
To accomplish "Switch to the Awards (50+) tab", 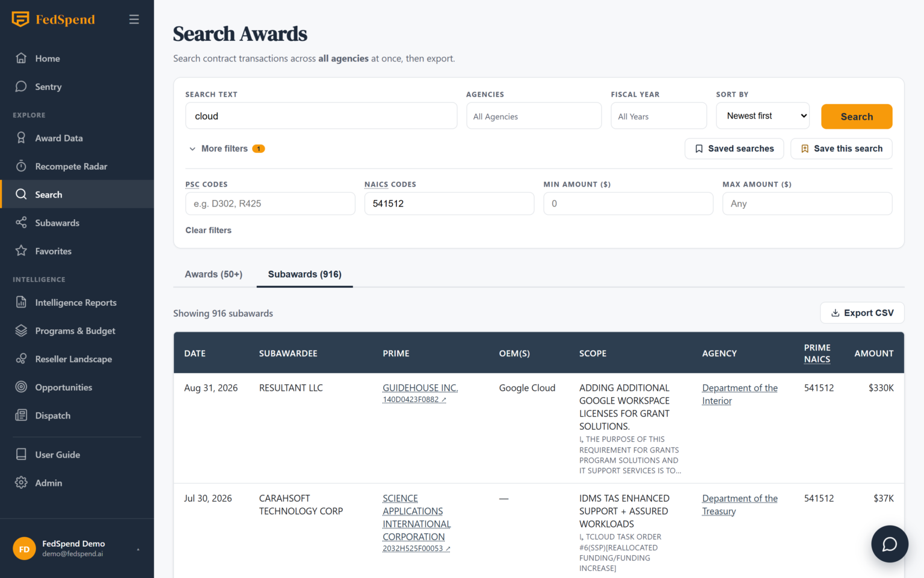I will [214, 275].
